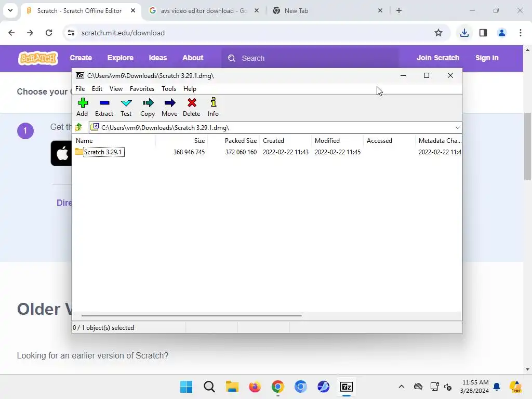Click the Scratch logo on the website

pos(38,58)
